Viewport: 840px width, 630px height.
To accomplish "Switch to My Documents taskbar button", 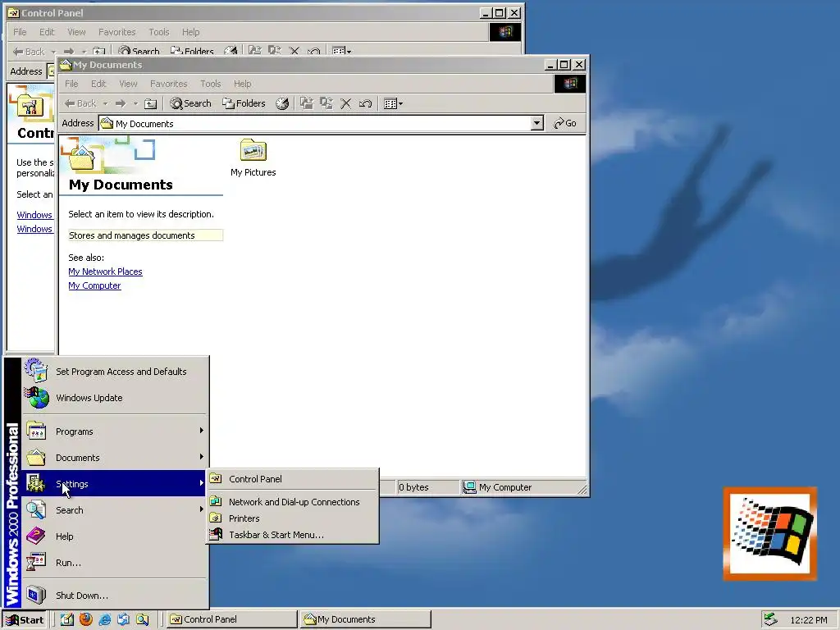I will pyautogui.click(x=365, y=619).
